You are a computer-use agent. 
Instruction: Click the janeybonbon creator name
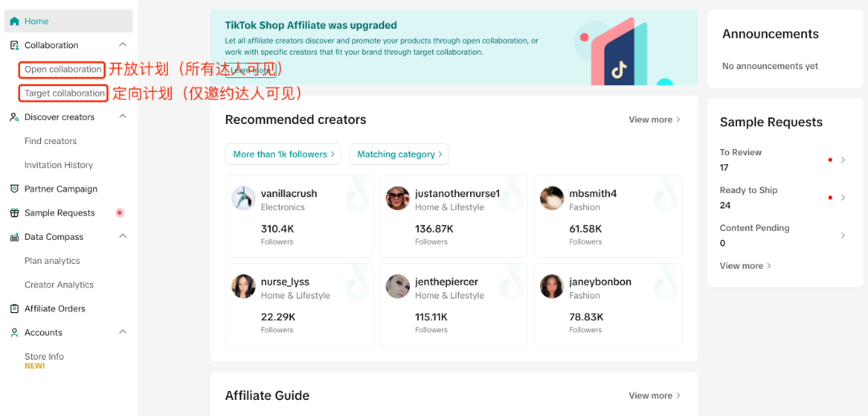[x=600, y=282]
